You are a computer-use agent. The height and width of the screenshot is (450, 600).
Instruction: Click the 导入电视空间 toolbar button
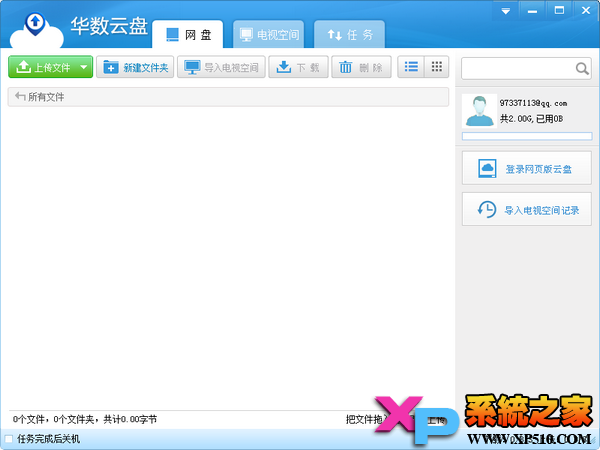pos(221,67)
